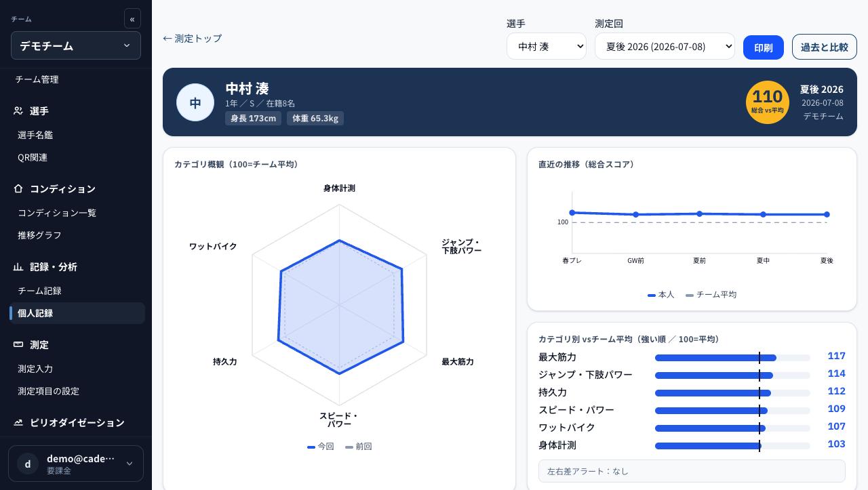Click the players icon beside 選手

pyautogui.click(x=18, y=110)
